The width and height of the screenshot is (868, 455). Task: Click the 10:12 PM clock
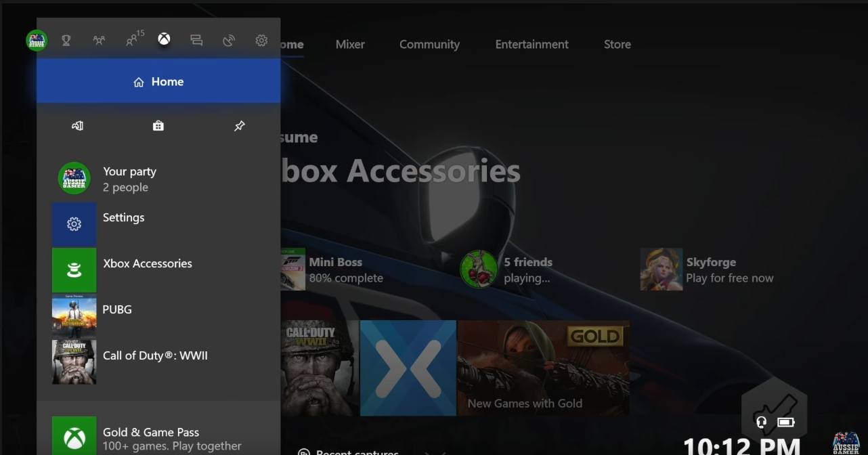click(x=741, y=446)
